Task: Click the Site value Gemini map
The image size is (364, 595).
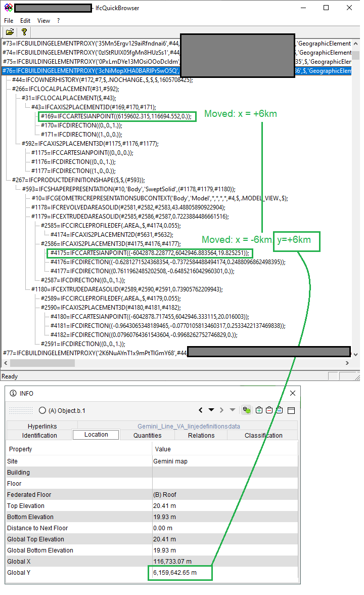Action: click(170, 461)
